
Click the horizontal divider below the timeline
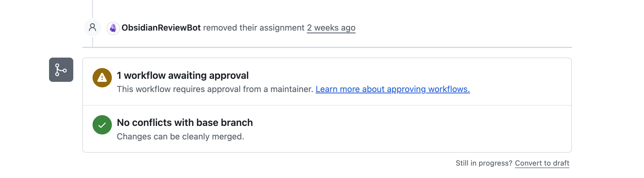click(331, 47)
